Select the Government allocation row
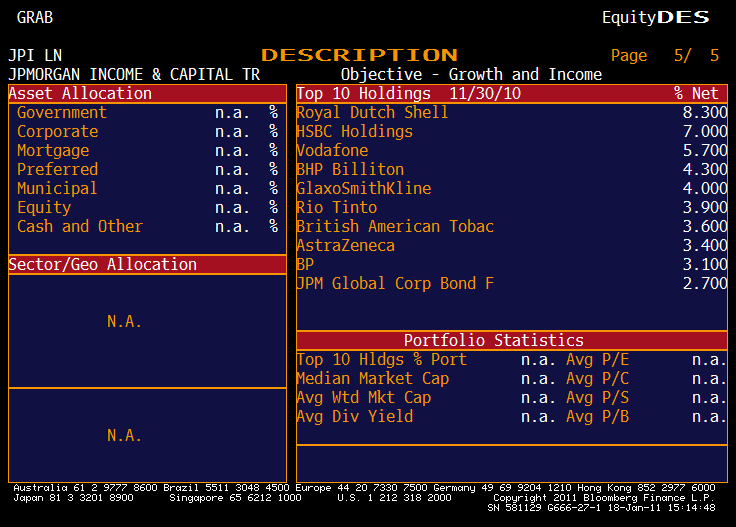Image resolution: width=736 pixels, height=527 pixels. point(62,113)
